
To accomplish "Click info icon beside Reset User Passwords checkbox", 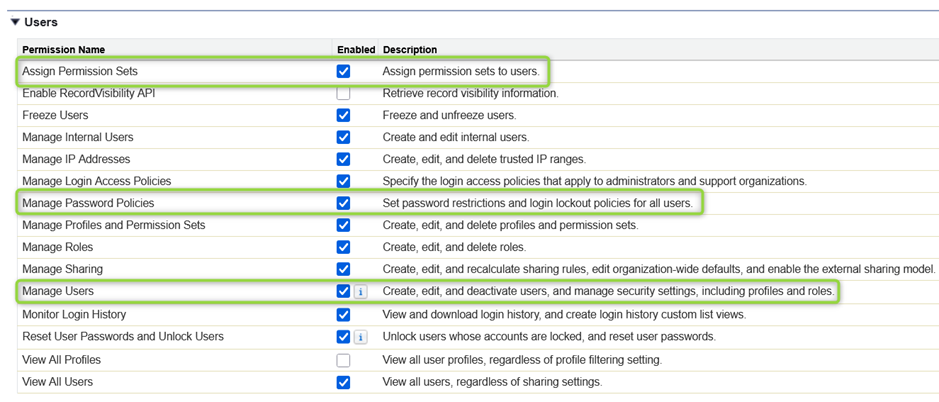I will (x=360, y=337).
